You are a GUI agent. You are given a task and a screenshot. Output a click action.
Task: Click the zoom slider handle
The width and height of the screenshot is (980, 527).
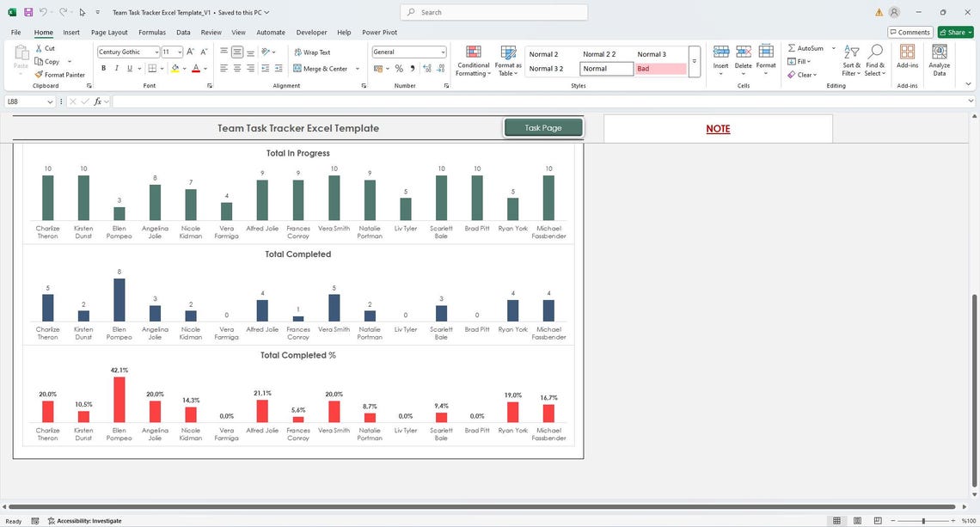click(x=923, y=521)
